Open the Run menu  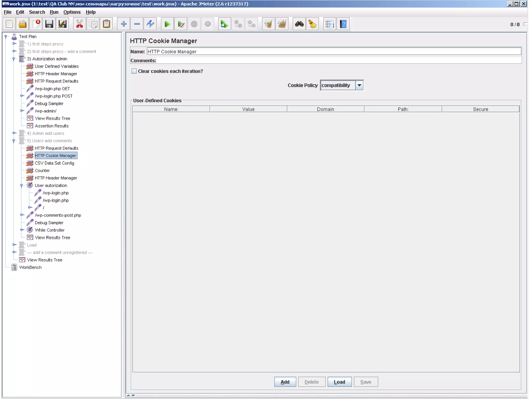pyautogui.click(x=54, y=12)
